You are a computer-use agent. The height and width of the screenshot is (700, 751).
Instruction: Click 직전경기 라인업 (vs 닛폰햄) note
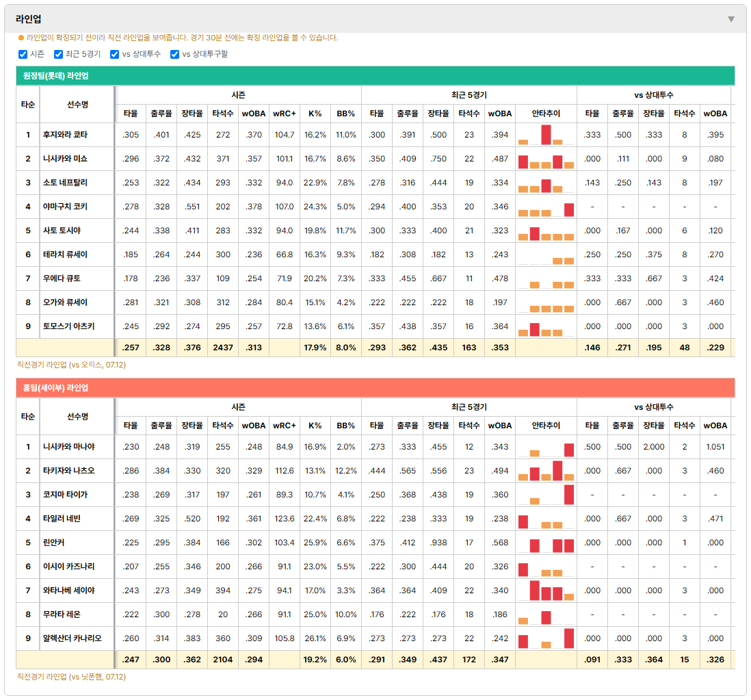[x=71, y=677]
